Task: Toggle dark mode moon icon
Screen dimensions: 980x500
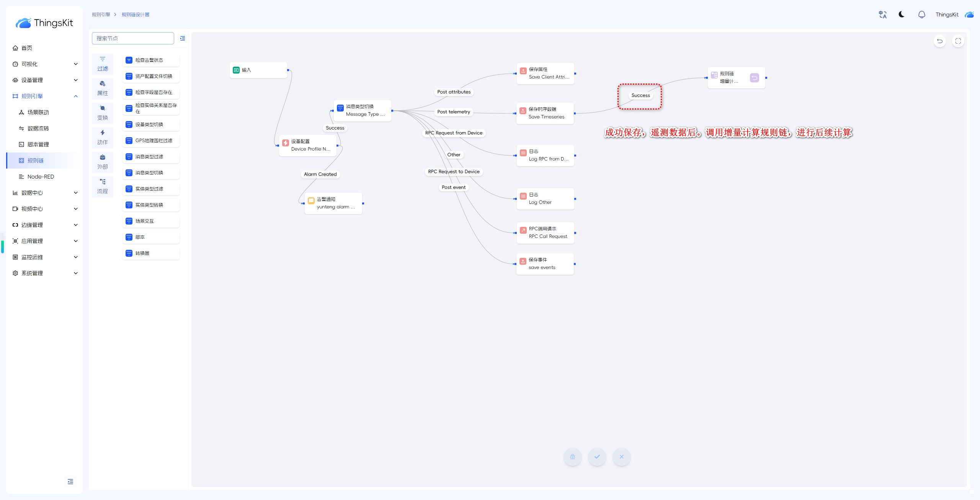Action: (902, 15)
